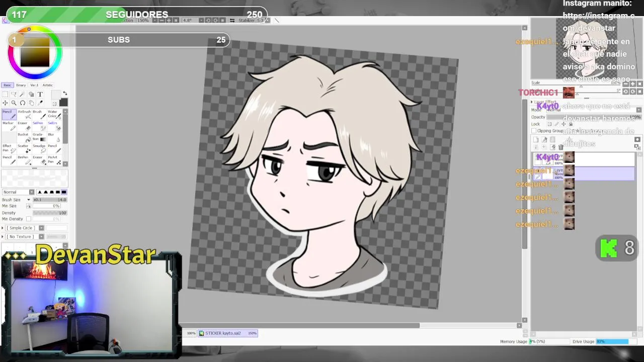Pick a color in the color wheel square
Screen dimensions: 644x362
[35, 53]
